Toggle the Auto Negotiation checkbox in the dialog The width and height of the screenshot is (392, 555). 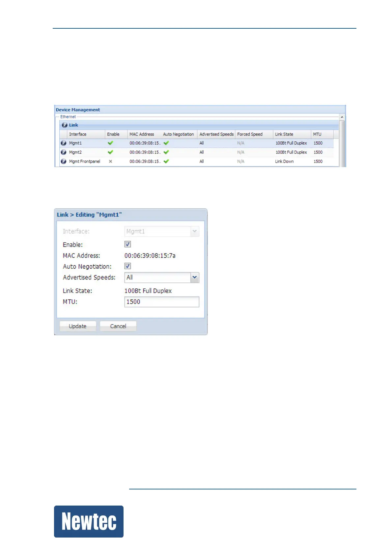(x=128, y=266)
